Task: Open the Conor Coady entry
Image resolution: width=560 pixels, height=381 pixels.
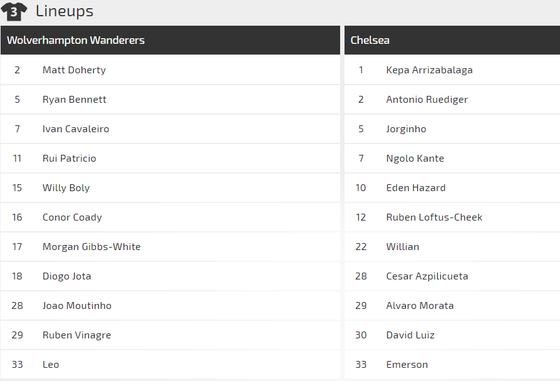Action: [x=72, y=217]
